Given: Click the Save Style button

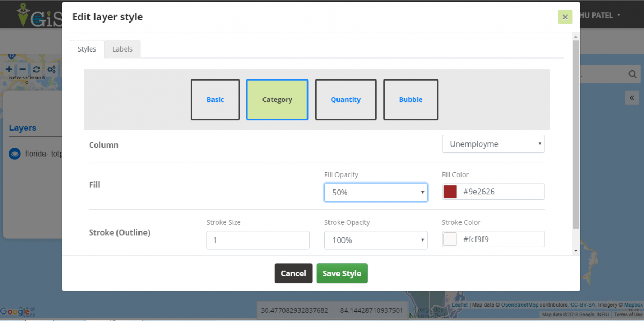Looking at the screenshot, I should pyautogui.click(x=341, y=273).
